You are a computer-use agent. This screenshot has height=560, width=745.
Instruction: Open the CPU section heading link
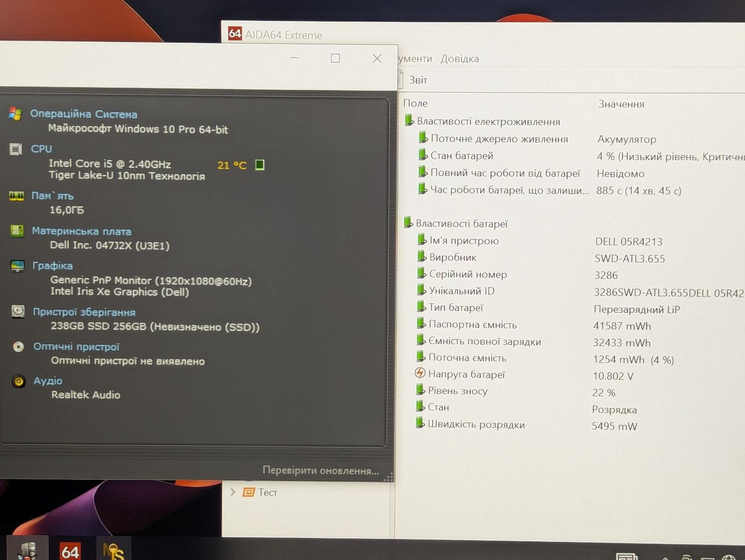(41, 149)
